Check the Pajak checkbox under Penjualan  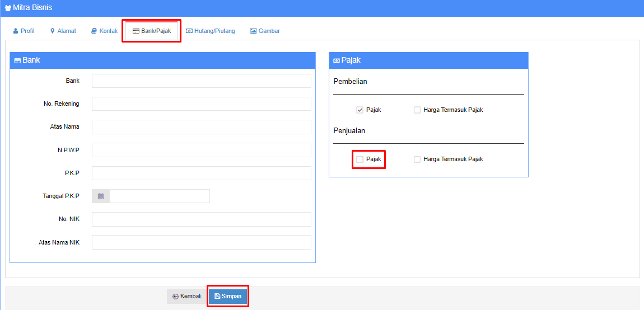(x=360, y=159)
